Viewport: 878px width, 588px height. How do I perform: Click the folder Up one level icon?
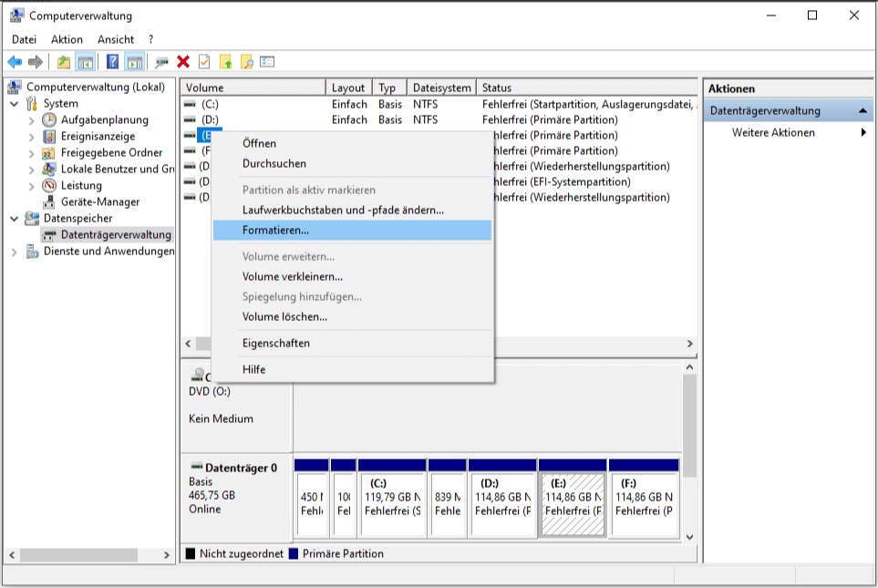pos(64,62)
